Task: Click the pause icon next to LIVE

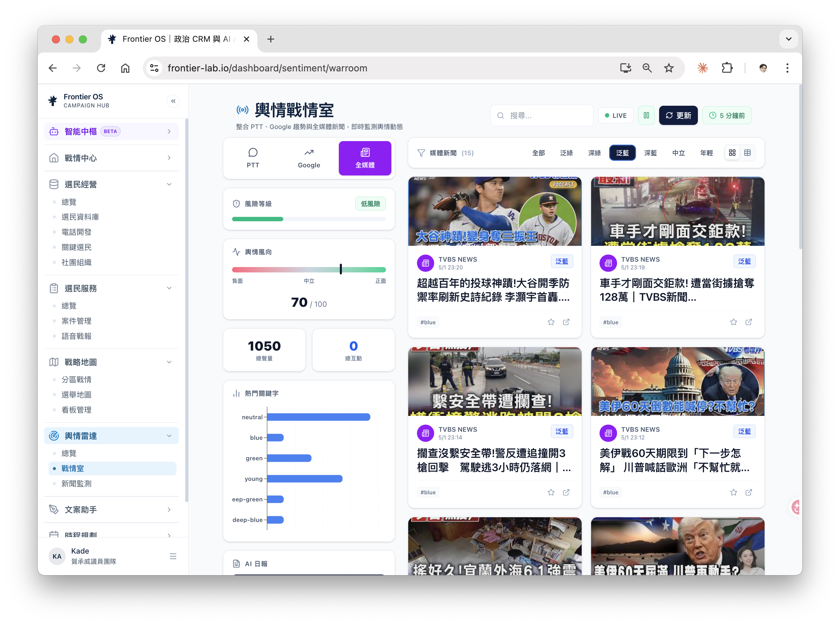Action: tap(646, 116)
